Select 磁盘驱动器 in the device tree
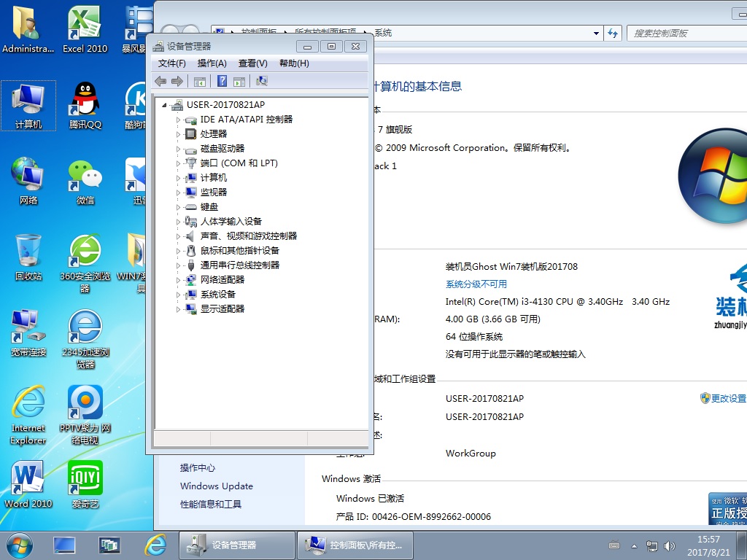This screenshot has width=747, height=560. click(x=222, y=149)
